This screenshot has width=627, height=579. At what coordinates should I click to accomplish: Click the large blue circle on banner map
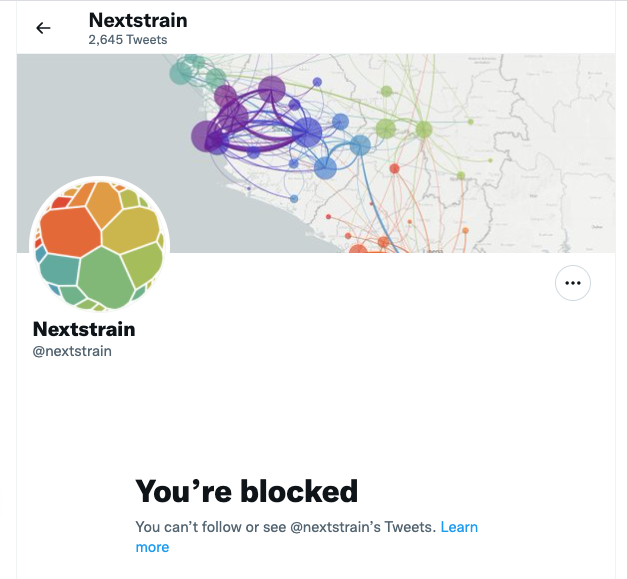click(x=308, y=132)
